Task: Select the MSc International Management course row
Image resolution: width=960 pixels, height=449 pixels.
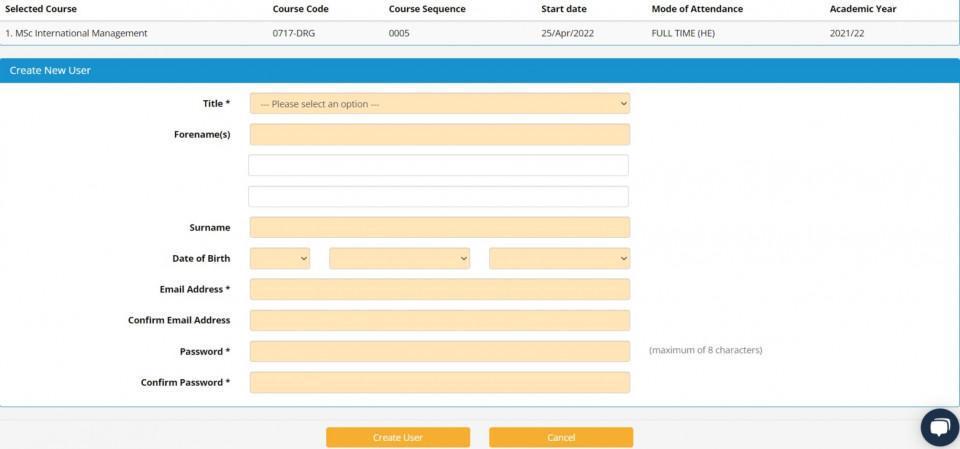Action: tap(77, 33)
